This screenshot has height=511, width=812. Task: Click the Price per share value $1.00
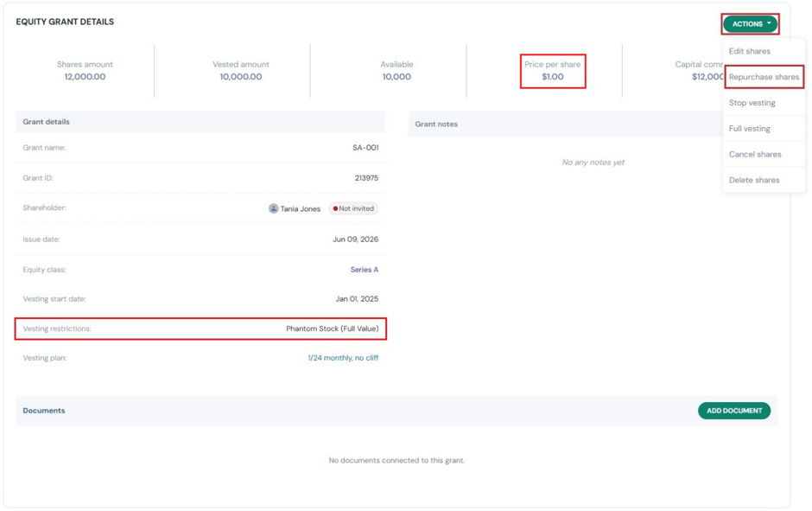(553, 77)
